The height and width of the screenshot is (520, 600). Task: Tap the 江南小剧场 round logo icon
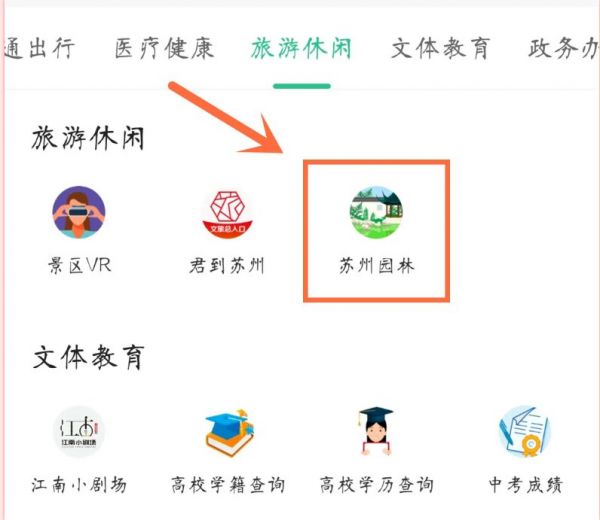[79, 432]
